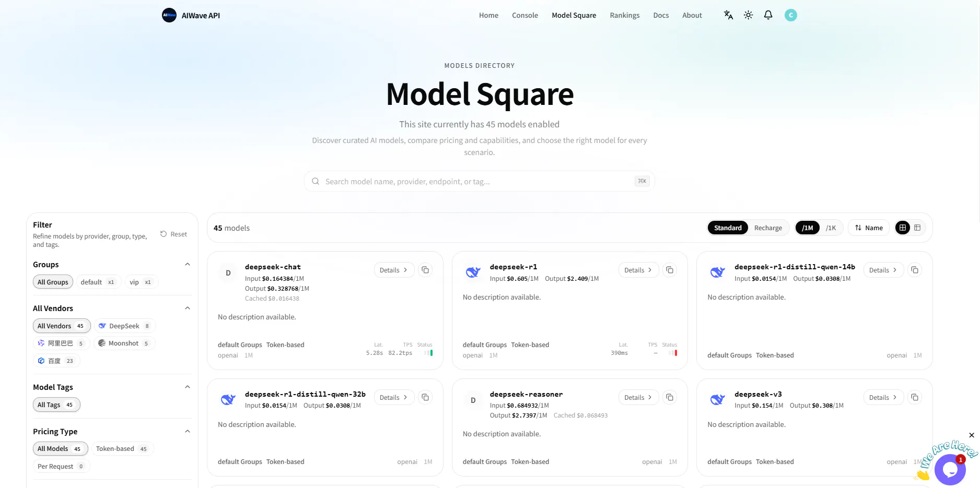Open Details for deepseek-chat
Screen dimensions: 980x488
tap(394, 270)
